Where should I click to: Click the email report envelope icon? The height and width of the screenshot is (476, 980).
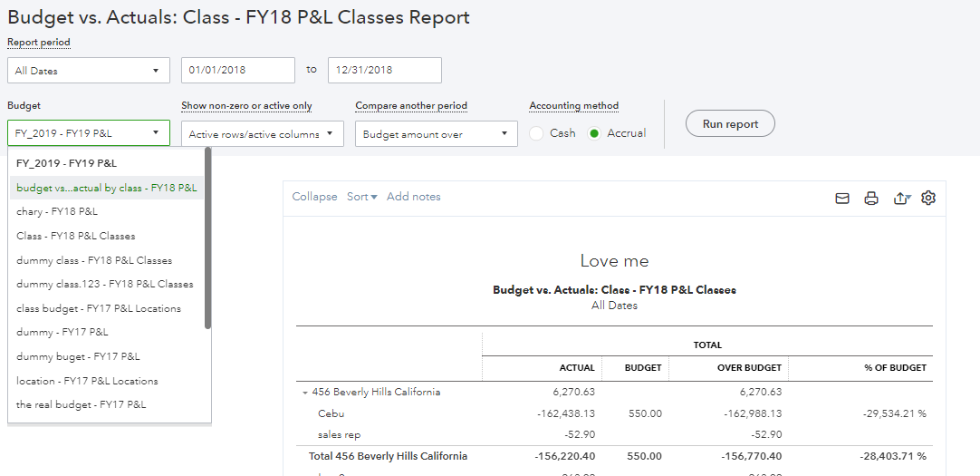tap(842, 199)
